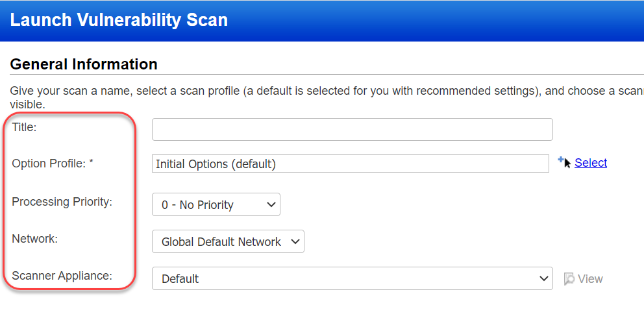The width and height of the screenshot is (644, 316).
Task: Click the "Network:" field label
Action: 34,239
